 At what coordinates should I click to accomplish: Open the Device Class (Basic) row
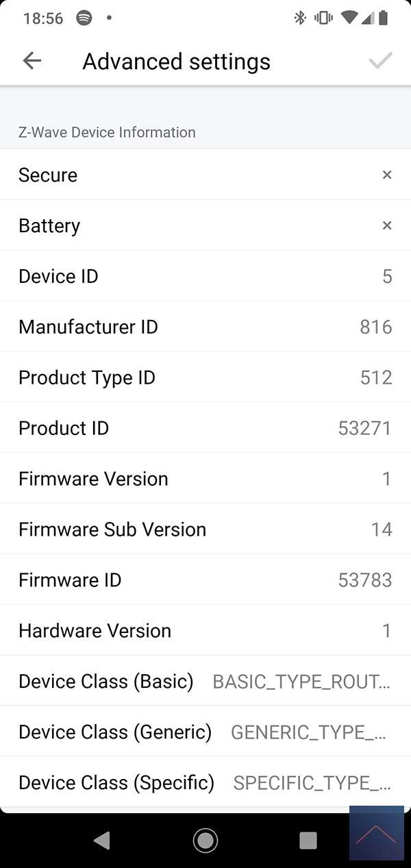pos(206,681)
